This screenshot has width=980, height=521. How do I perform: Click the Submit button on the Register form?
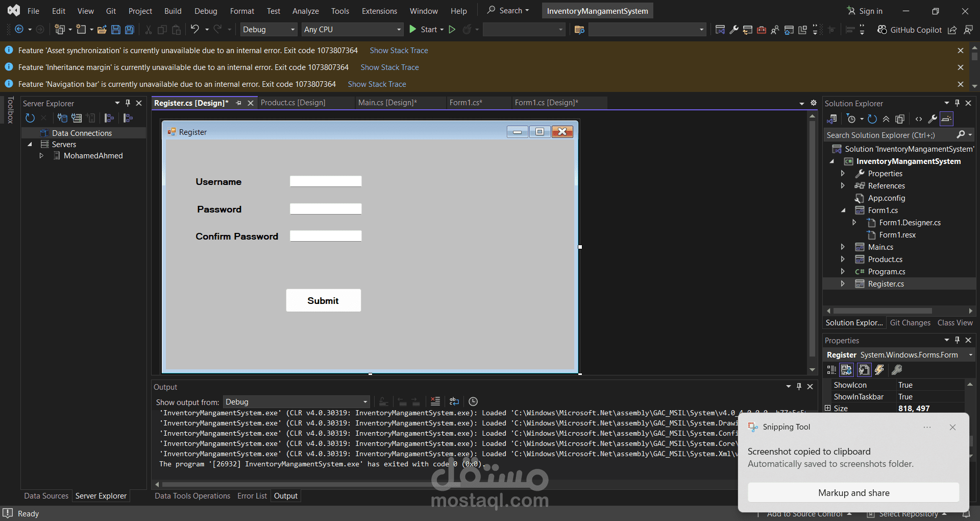pyautogui.click(x=323, y=300)
